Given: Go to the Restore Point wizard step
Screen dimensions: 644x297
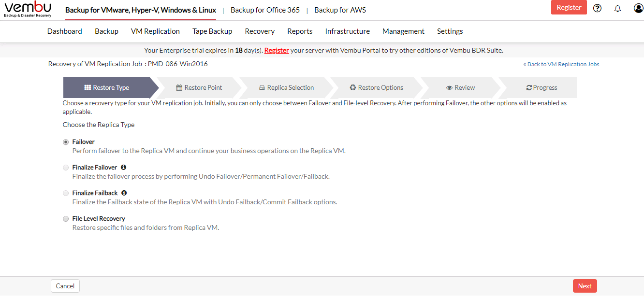Looking at the screenshot, I should pyautogui.click(x=199, y=87).
